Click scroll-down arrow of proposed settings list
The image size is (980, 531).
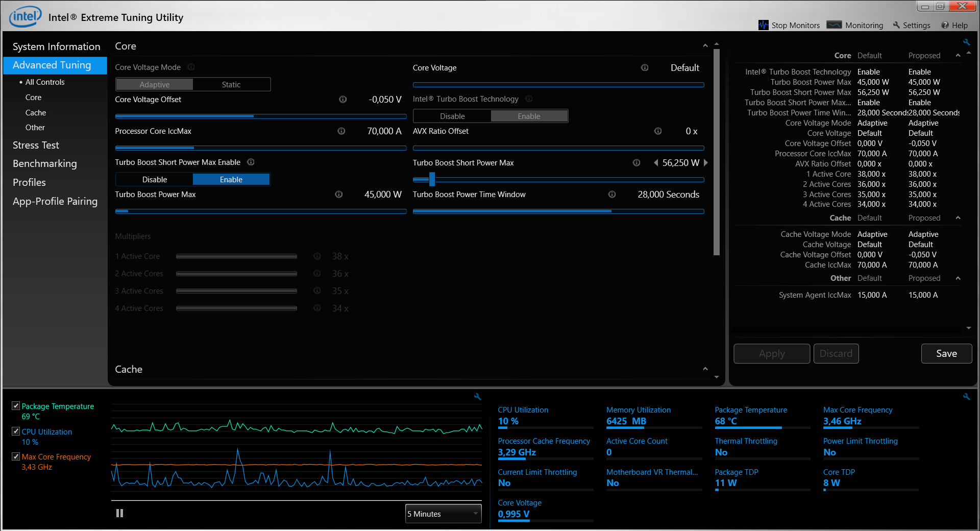pos(969,328)
